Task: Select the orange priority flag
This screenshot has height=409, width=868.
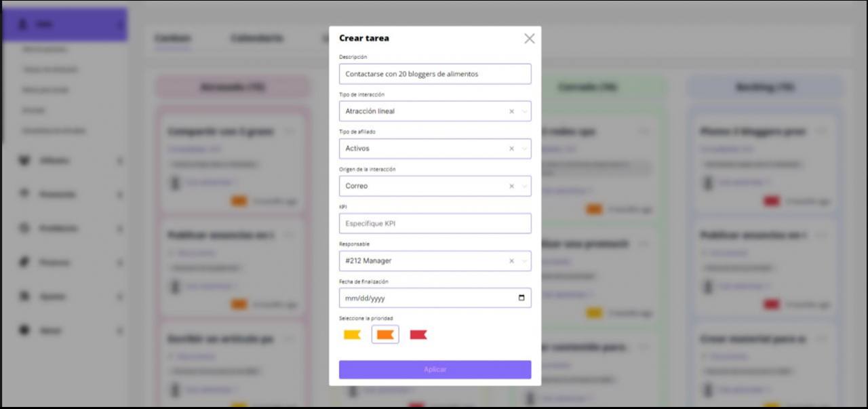Action: (385, 334)
